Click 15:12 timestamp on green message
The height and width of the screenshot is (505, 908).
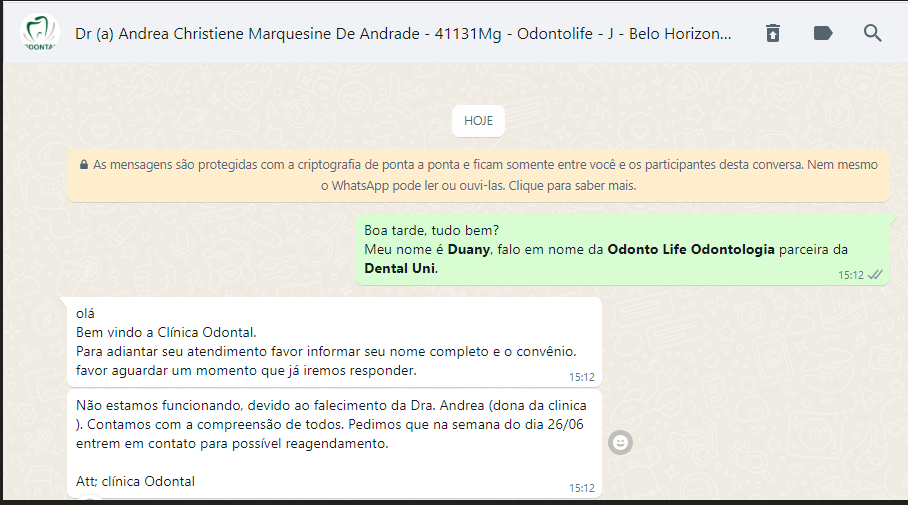tap(851, 275)
